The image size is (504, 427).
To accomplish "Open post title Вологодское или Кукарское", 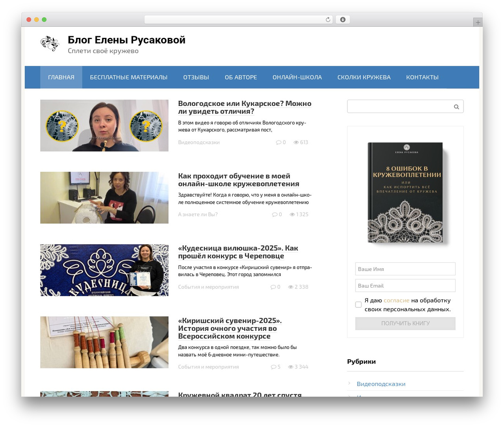I will coord(245,107).
